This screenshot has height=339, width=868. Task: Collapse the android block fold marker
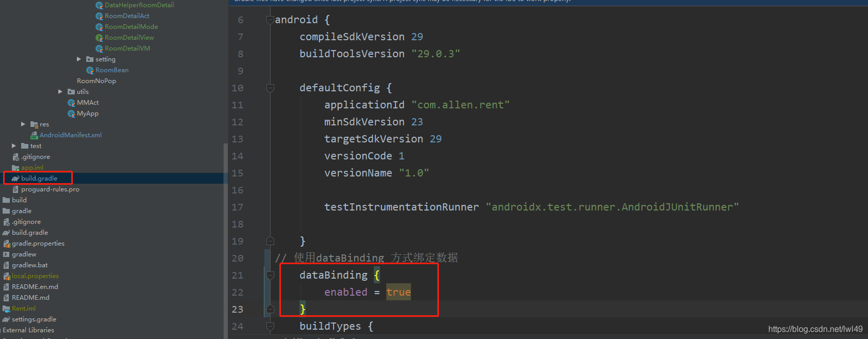click(x=270, y=20)
